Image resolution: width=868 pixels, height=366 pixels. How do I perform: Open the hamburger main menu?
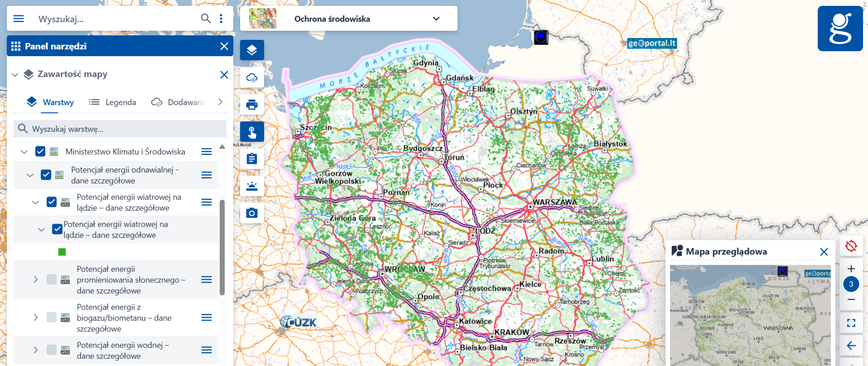click(19, 19)
